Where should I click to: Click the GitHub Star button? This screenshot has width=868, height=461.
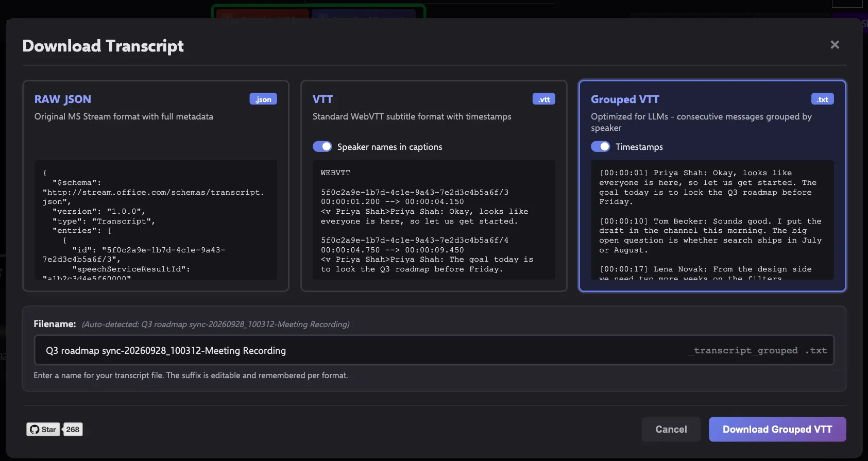pos(43,430)
